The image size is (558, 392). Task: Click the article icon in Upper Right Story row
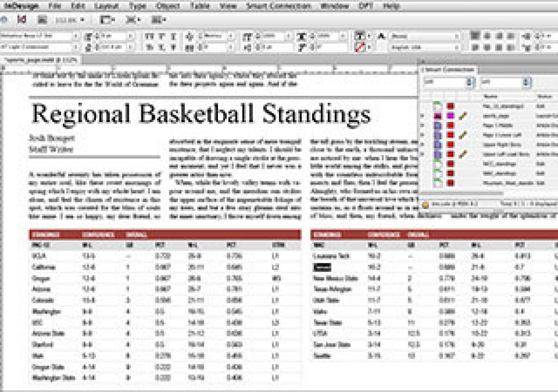438,145
